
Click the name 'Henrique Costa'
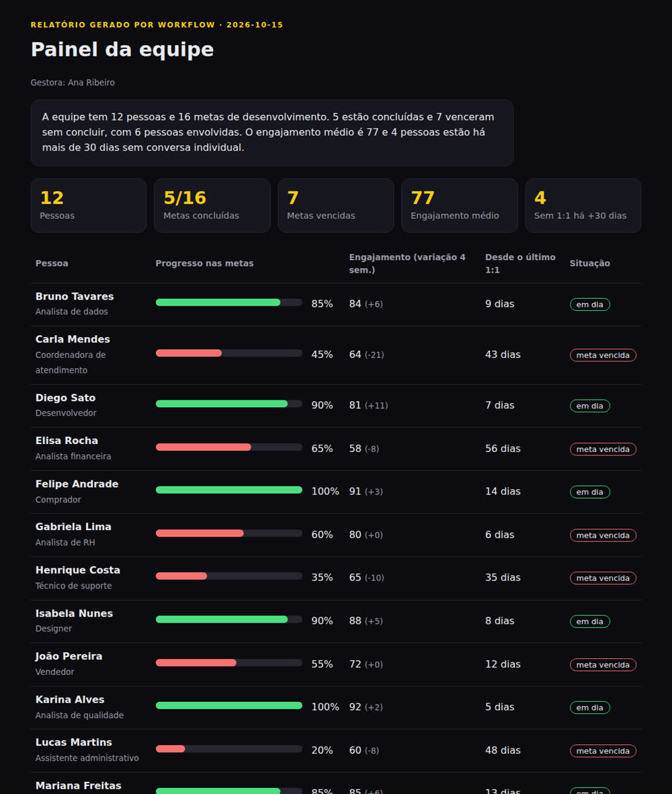pyautogui.click(x=77, y=570)
